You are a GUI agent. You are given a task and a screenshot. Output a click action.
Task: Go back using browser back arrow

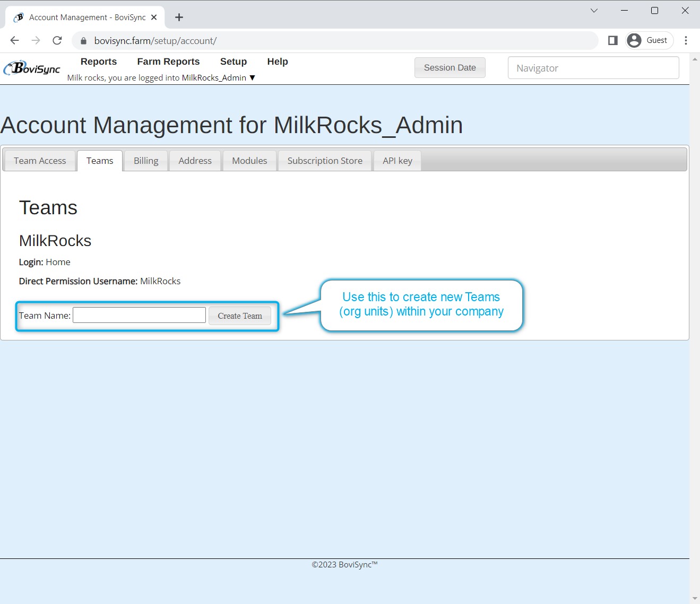click(14, 40)
